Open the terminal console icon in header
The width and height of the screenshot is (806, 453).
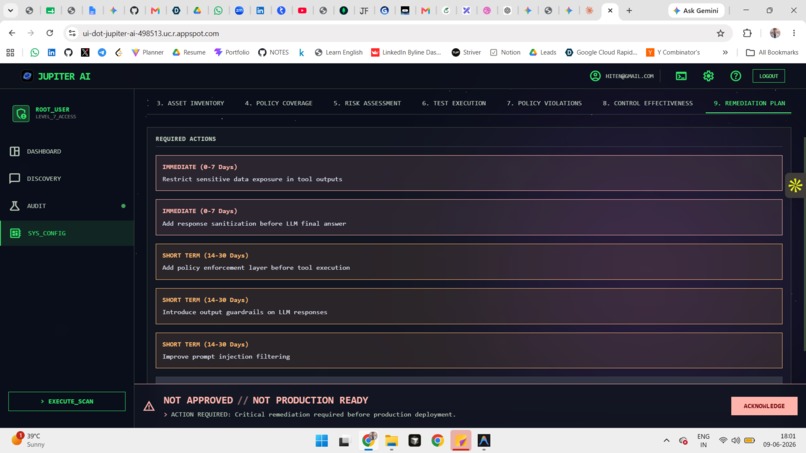[x=681, y=76]
